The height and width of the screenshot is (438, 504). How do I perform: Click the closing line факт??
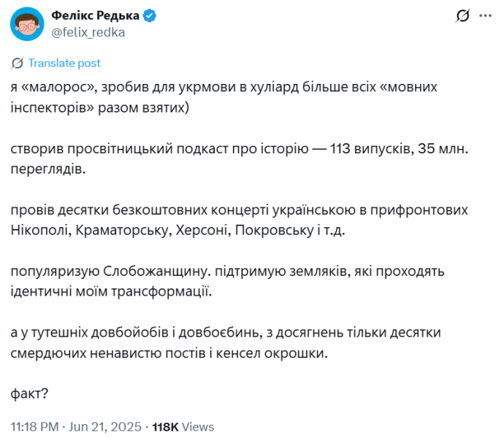pyautogui.click(x=30, y=393)
